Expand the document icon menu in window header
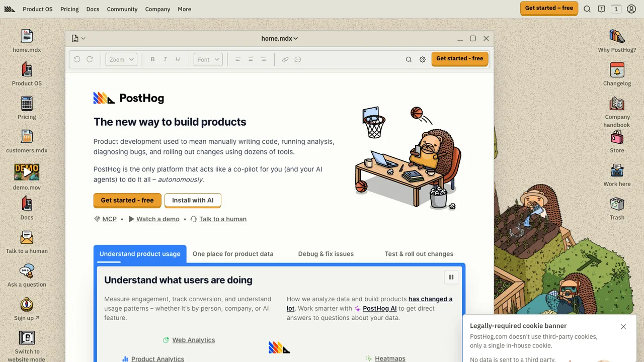 (78, 38)
